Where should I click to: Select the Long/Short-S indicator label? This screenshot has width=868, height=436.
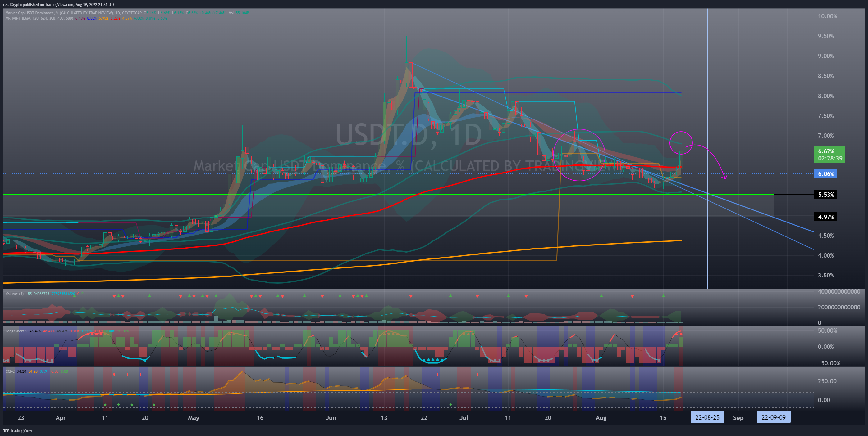[16, 331]
